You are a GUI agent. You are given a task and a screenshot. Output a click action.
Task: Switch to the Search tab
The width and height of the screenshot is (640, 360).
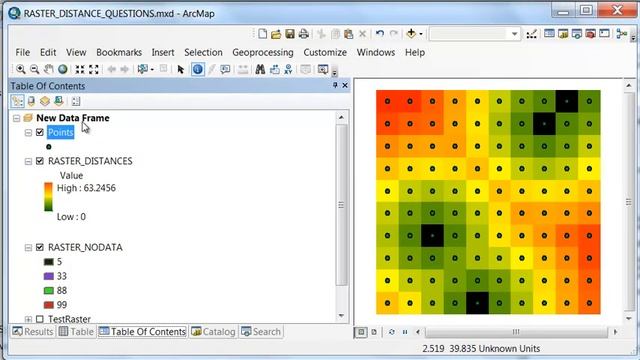tap(261, 331)
